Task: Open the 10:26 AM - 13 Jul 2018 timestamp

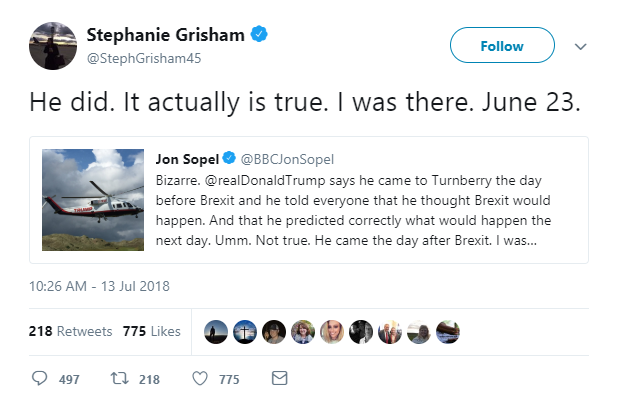Action: (99, 286)
